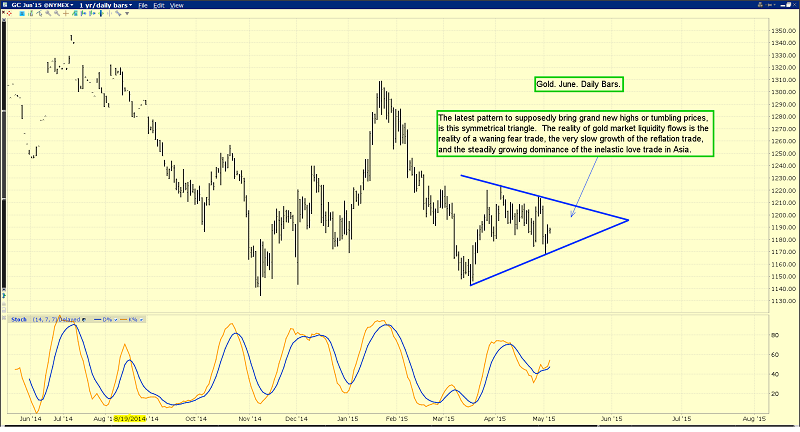This screenshot has height=432, width=800.
Task: Click the 80 level on stochastic axis
Action: 774,335
